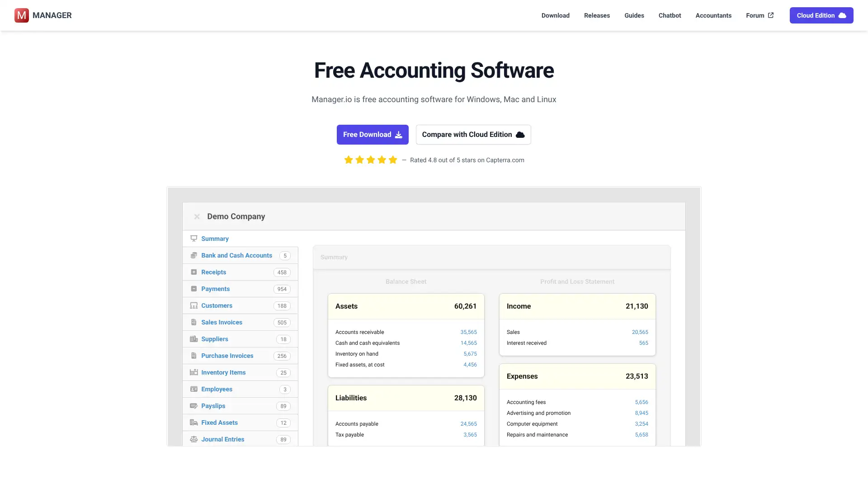The image size is (868, 488).
Task: Click the Expenses card header
Action: (x=577, y=376)
